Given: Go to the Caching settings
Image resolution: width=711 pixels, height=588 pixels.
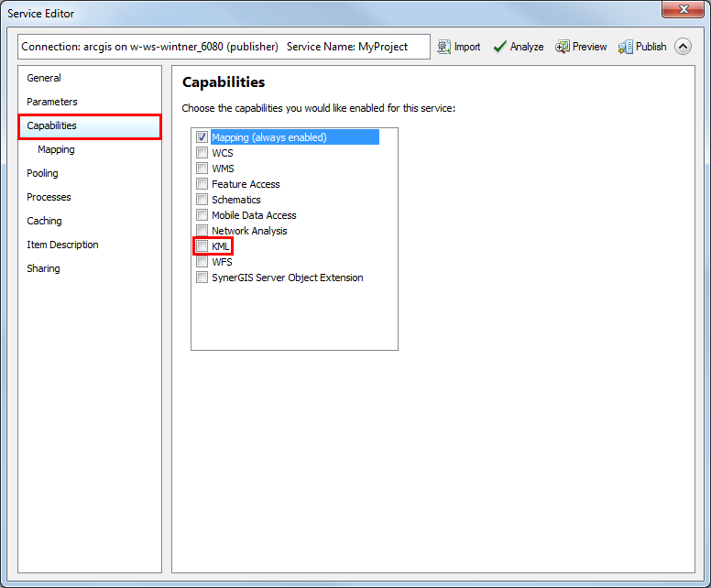Looking at the screenshot, I should pos(44,221).
